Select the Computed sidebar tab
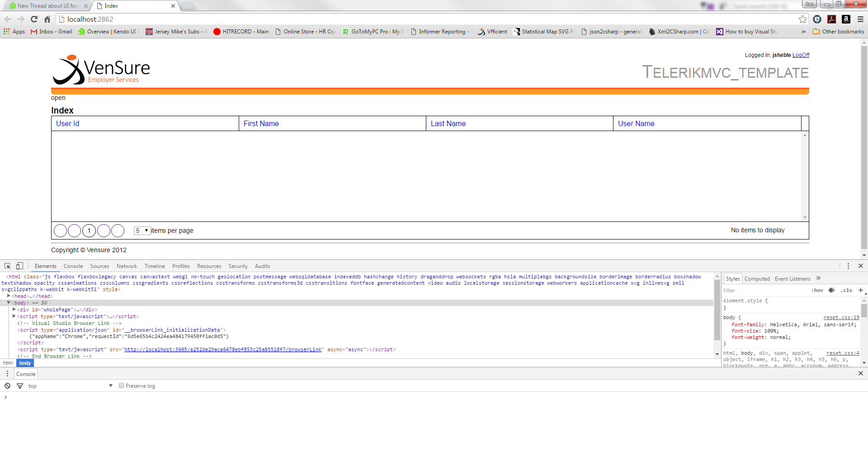 coord(757,279)
